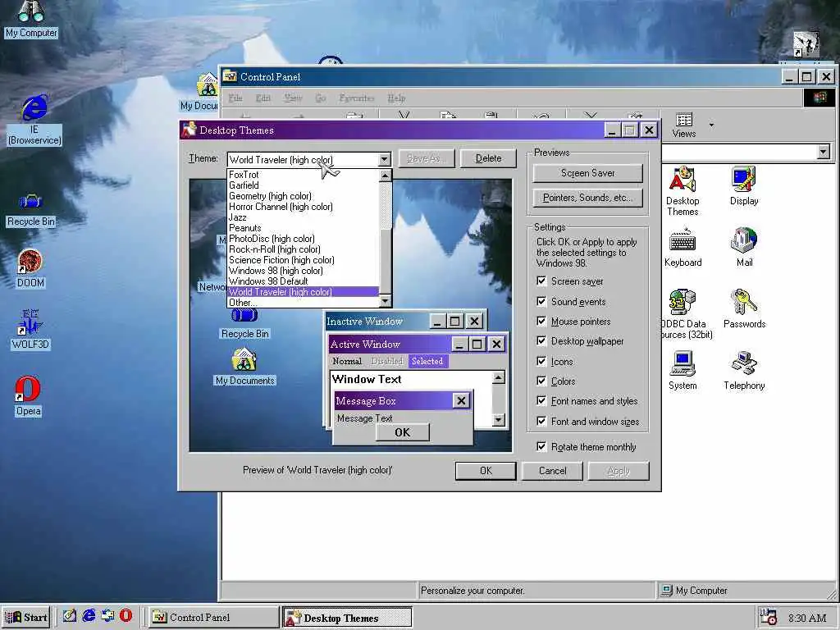Click Cancel in Desktop Themes dialog
Image resolution: width=840 pixels, height=630 pixels.
[x=552, y=471]
